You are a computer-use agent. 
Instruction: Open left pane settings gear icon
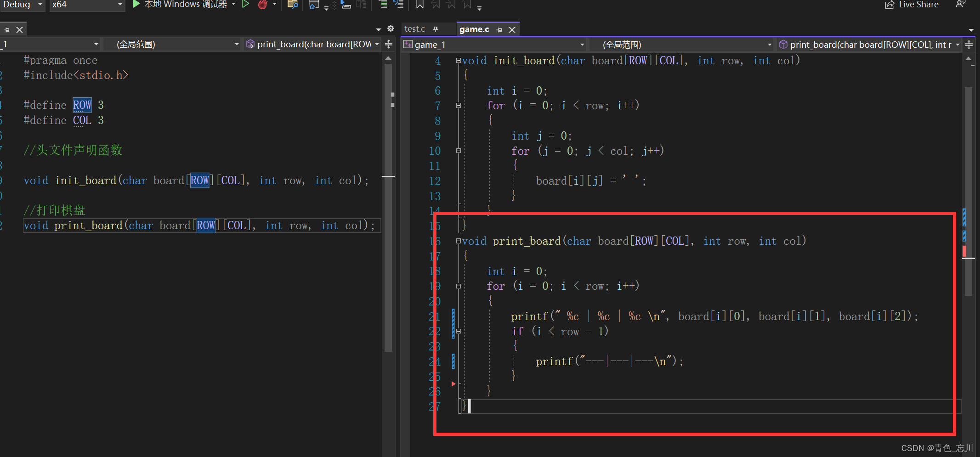391,28
